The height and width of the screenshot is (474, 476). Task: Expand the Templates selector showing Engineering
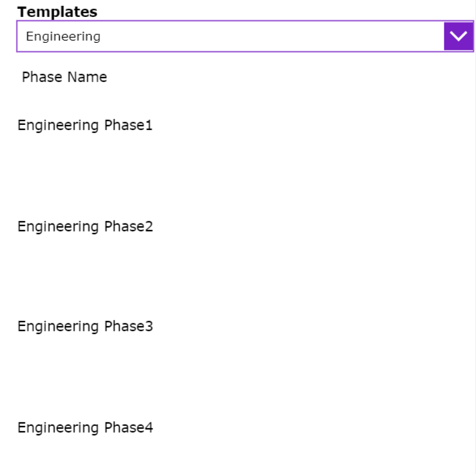458,36
